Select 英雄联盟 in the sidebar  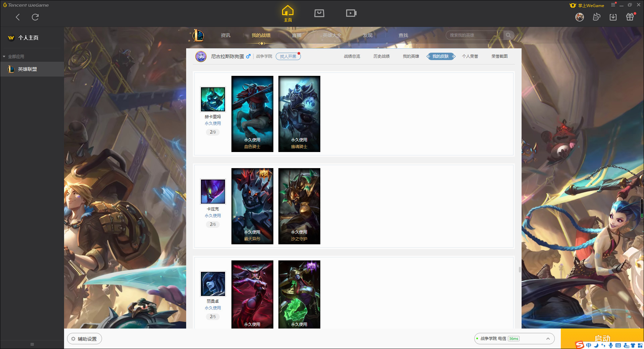pyautogui.click(x=32, y=69)
